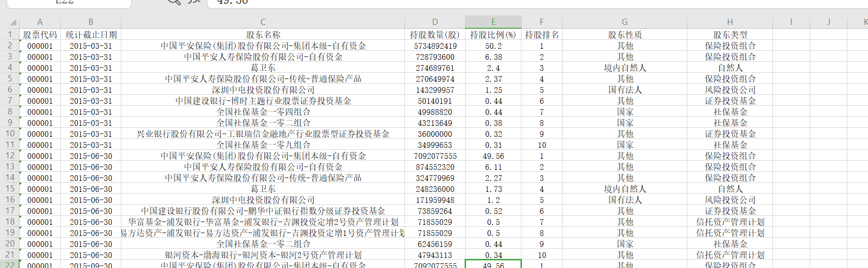
Task: Select cell with value 248236000
Action: point(435,189)
